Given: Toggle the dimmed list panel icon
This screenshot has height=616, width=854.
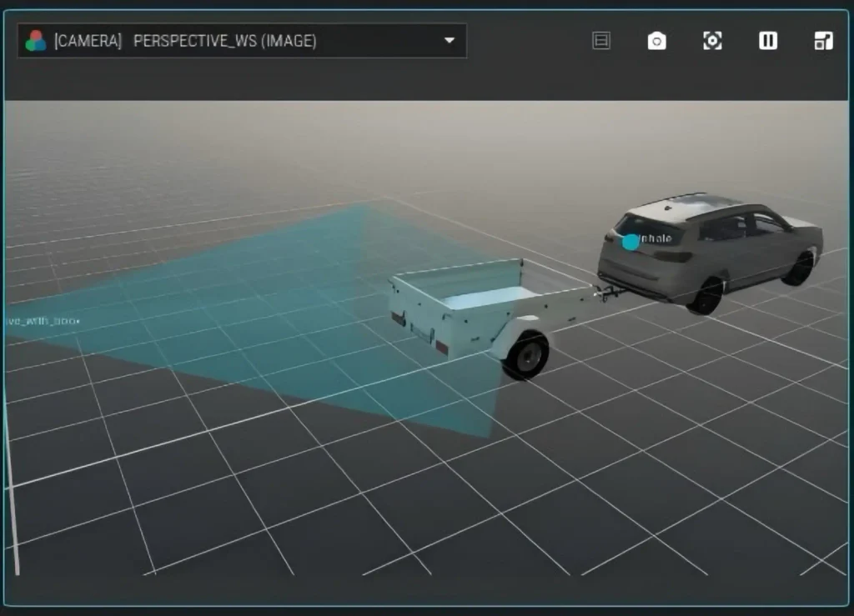Looking at the screenshot, I should pyautogui.click(x=601, y=41).
